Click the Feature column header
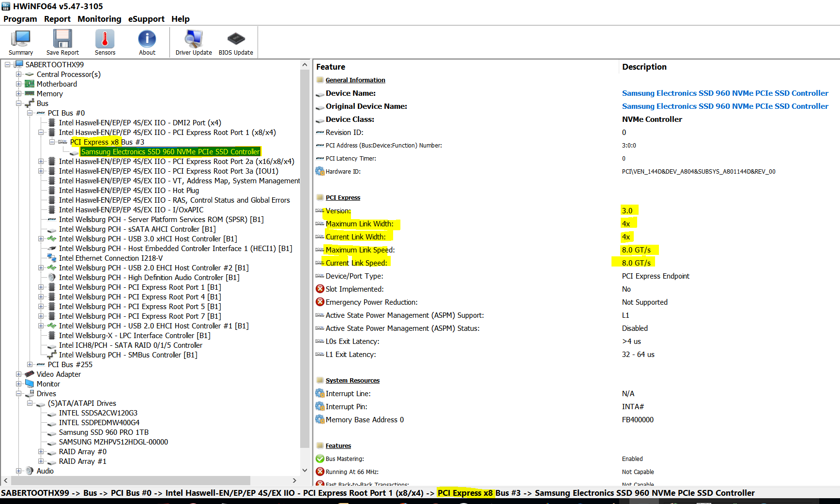This screenshot has height=504, width=840. click(x=331, y=67)
